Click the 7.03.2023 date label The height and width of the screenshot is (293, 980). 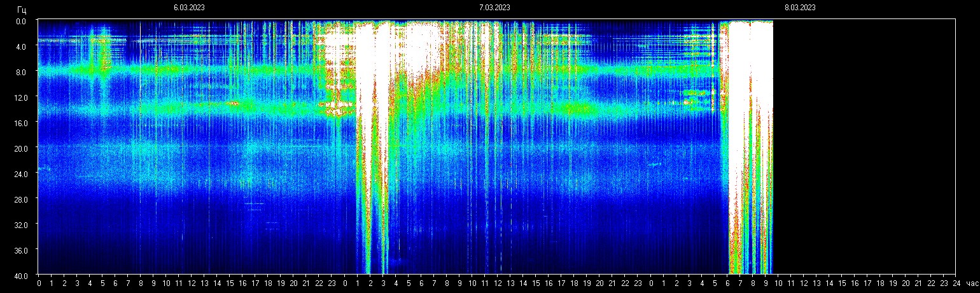[494, 8]
